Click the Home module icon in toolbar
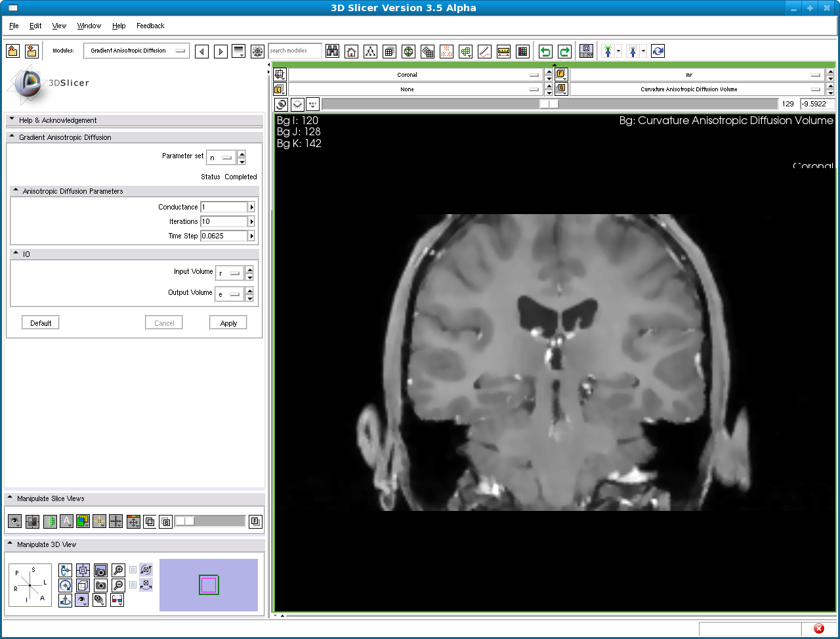 click(352, 51)
